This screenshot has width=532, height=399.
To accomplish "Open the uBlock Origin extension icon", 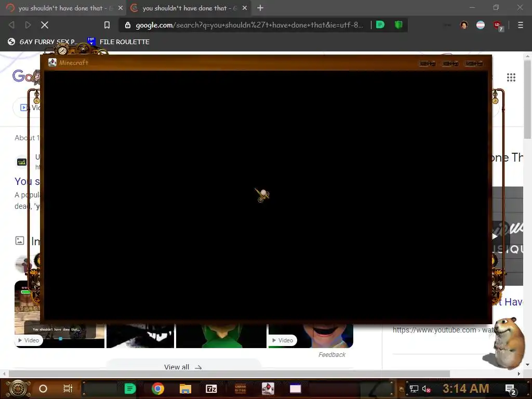I will (x=498, y=25).
